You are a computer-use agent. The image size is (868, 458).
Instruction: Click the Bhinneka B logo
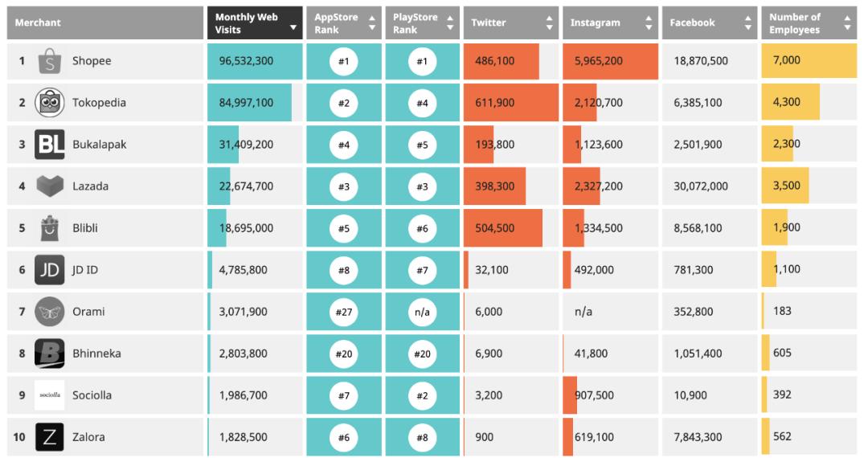pos(49,353)
